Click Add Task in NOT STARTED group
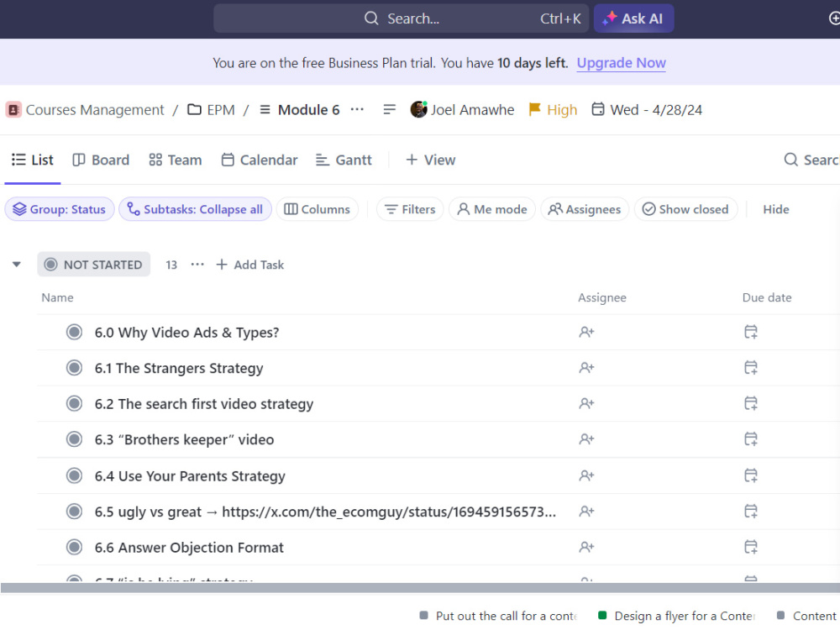This screenshot has width=840, height=630. 249,265
